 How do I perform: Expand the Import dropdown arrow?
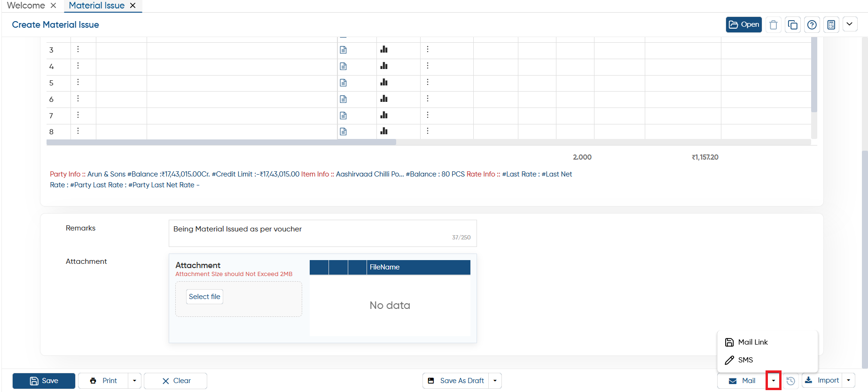coord(848,381)
